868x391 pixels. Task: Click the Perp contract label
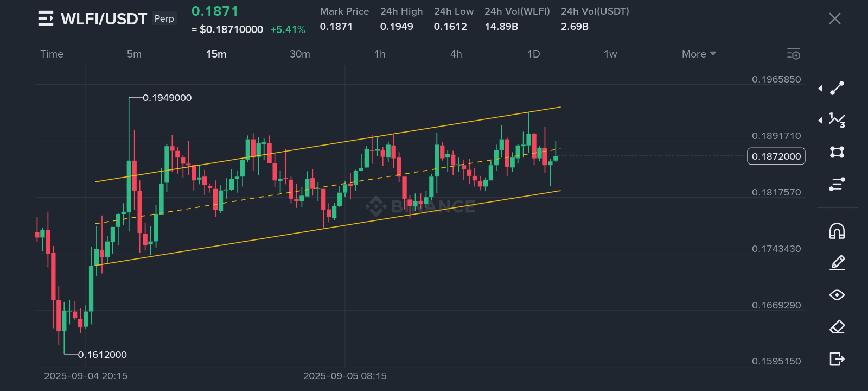164,18
